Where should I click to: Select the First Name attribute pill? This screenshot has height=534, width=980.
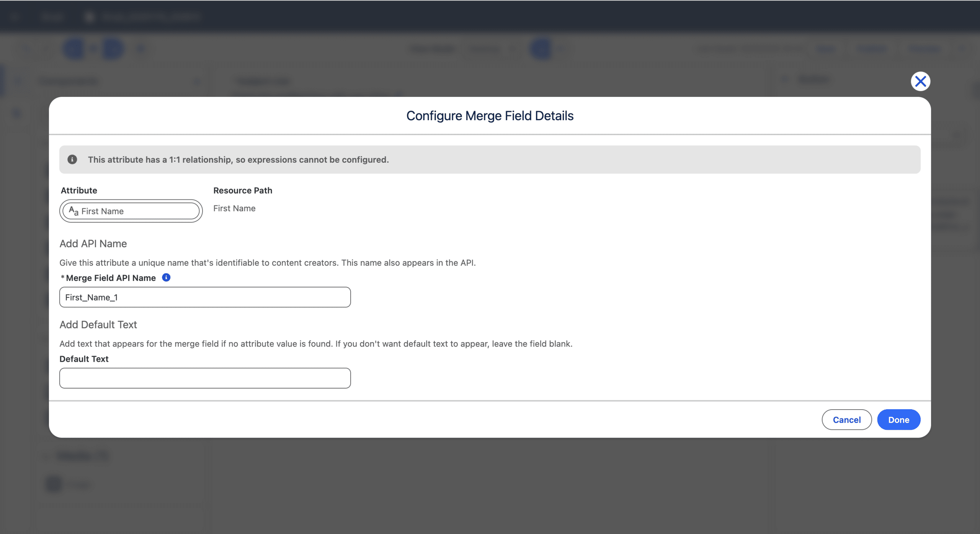pos(131,211)
